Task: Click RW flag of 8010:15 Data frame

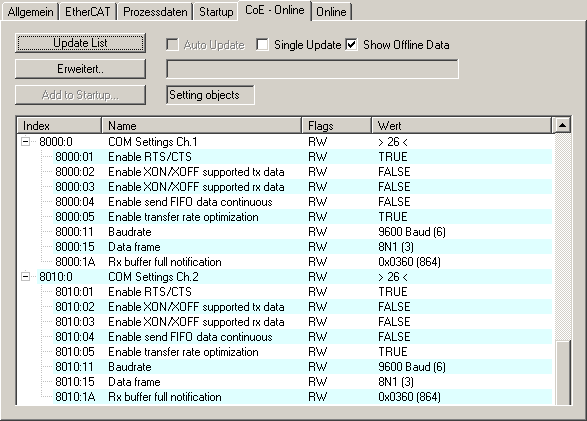Action: tap(317, 381)
